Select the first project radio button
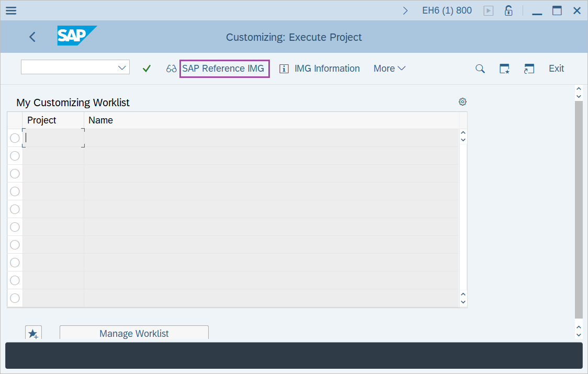Viewport: 588px width, 374px height. 15,138
